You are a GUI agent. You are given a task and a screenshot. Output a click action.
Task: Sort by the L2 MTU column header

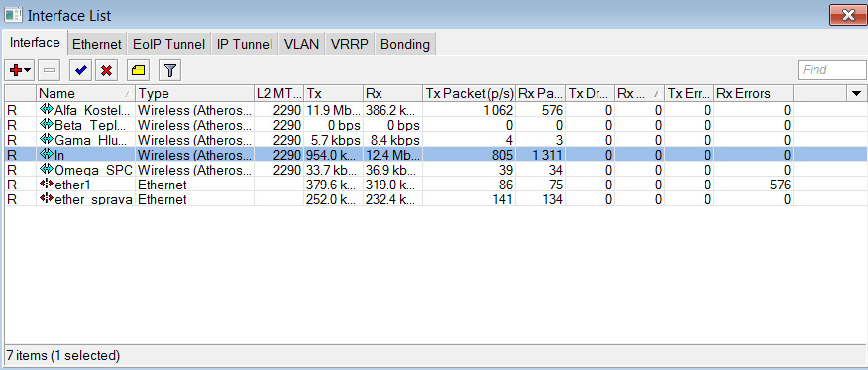pos(279,93)
